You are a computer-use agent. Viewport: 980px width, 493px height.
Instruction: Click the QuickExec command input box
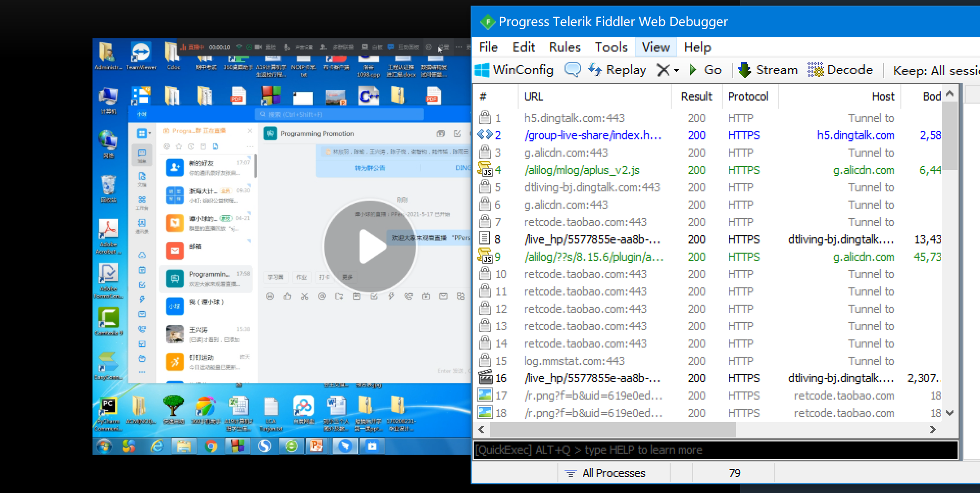tap(715, 450)
